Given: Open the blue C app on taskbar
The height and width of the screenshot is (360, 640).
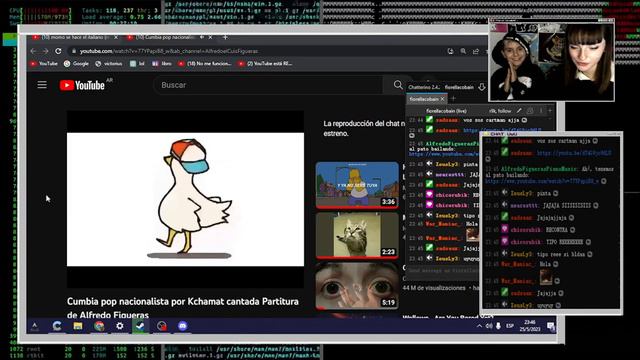Looking at the screenshot, I should (57, 326).
